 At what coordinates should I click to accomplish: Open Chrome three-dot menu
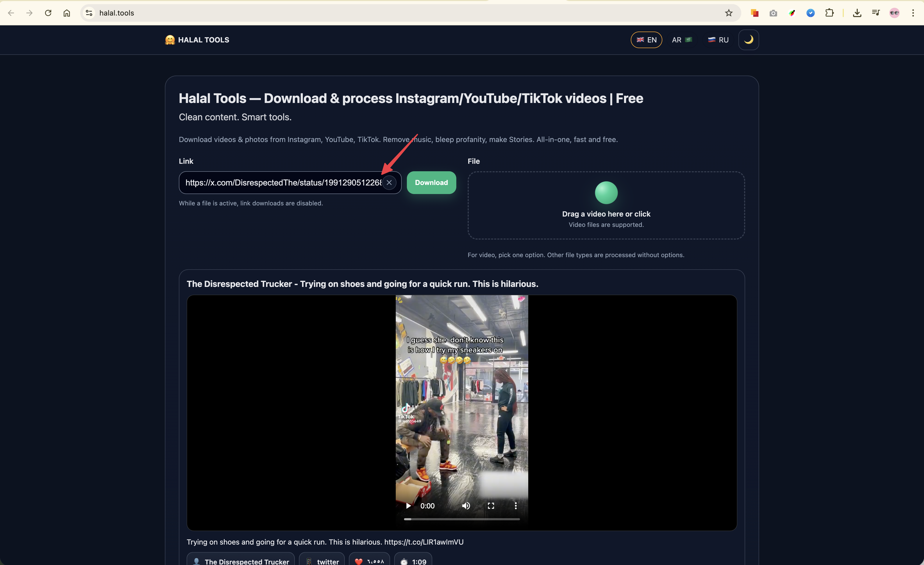[x=913, y=13]
